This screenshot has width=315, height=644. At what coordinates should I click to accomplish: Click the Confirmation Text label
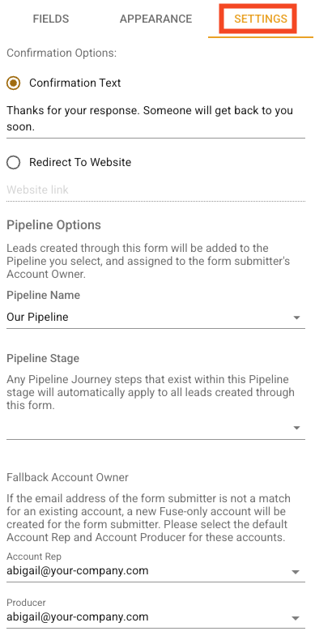point(74,83)
